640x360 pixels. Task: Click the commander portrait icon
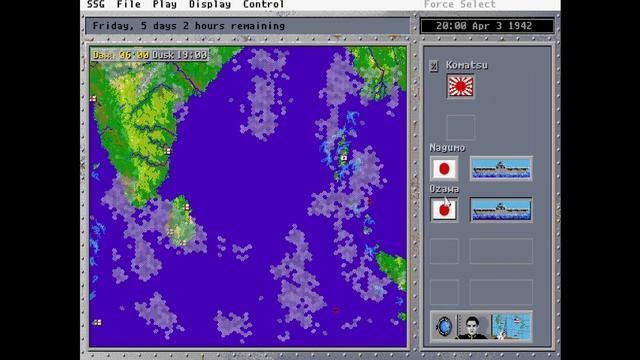(x=472, y=327)
